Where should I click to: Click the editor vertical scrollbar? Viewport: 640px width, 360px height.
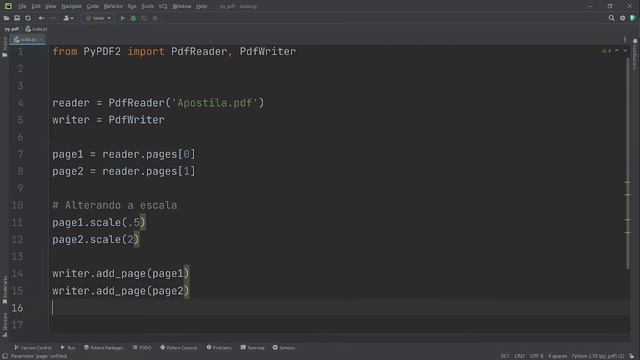tap(628, 163)
